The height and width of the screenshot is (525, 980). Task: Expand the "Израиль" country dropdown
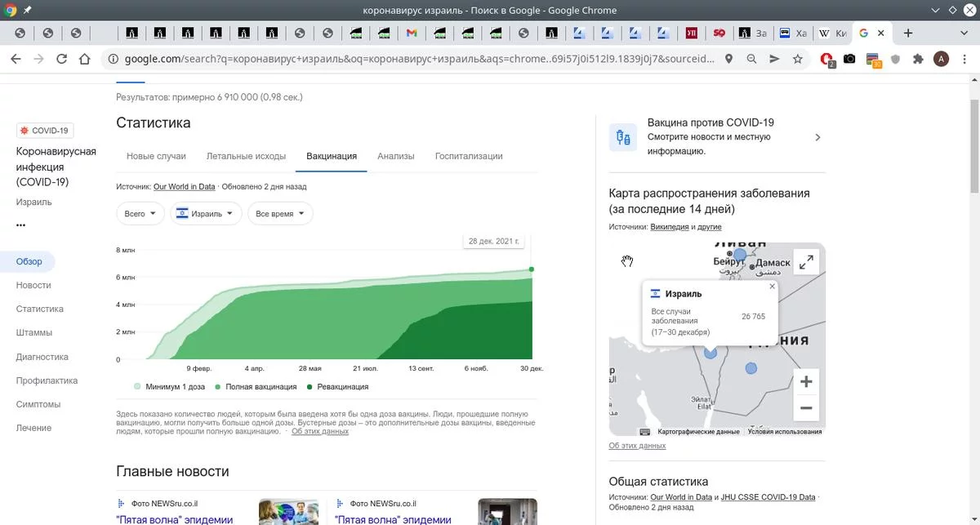206,214
